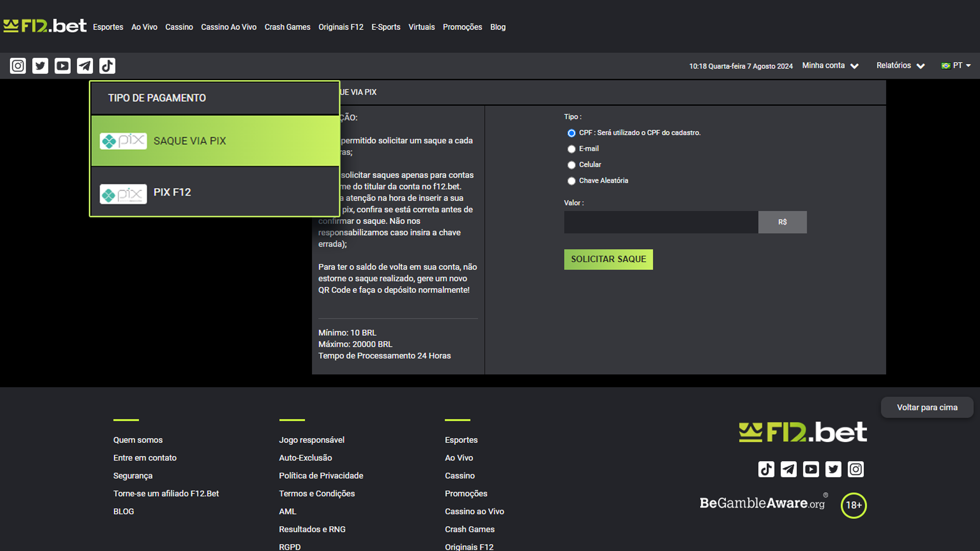
Task: Click Voltar para cima to scroll up
Action: (x=927, y=407)
